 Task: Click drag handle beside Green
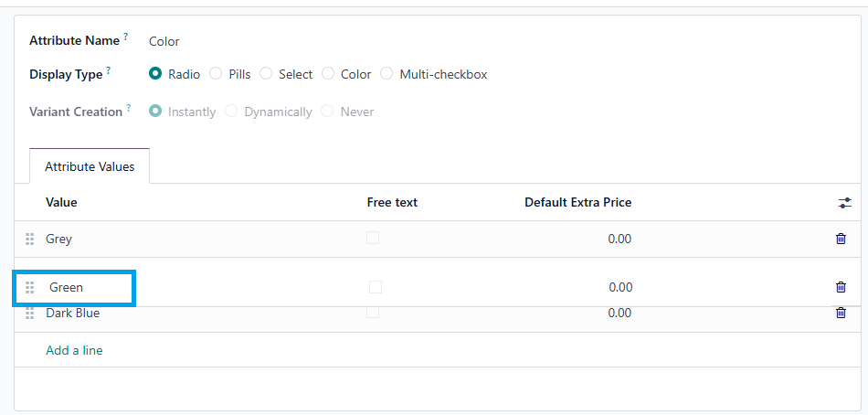click(30, 287)
